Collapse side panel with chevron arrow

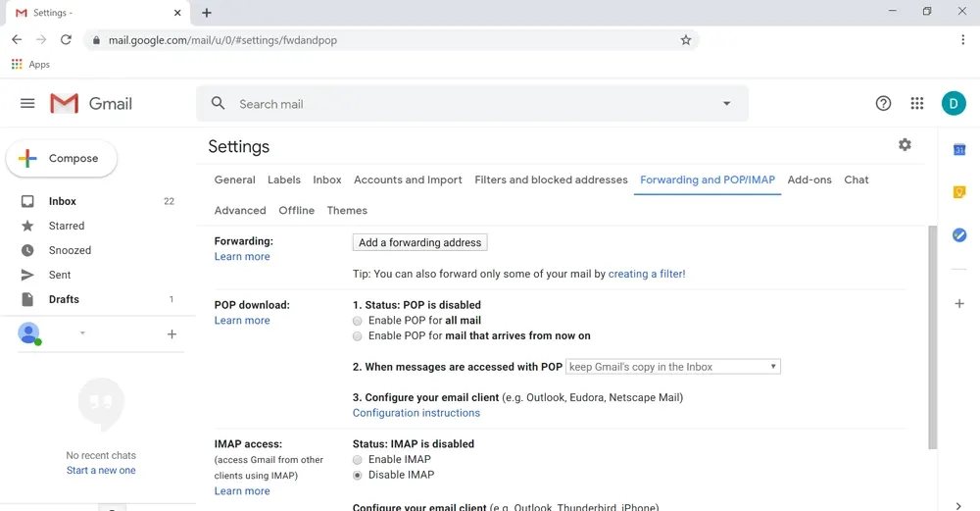click(959, 505)
